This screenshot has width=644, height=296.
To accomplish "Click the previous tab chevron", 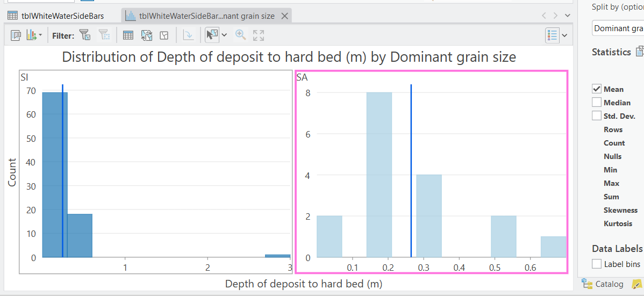I will point(544,16).
